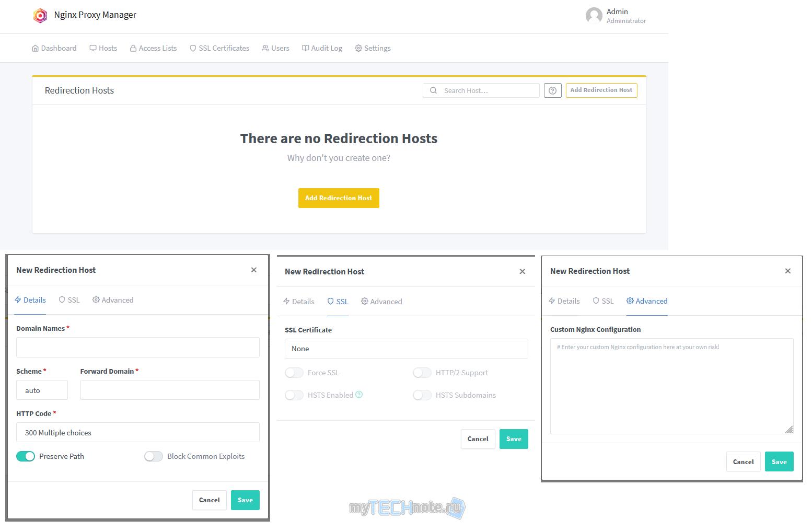Click Save in the SSL dialog

(x=514, y=439)
